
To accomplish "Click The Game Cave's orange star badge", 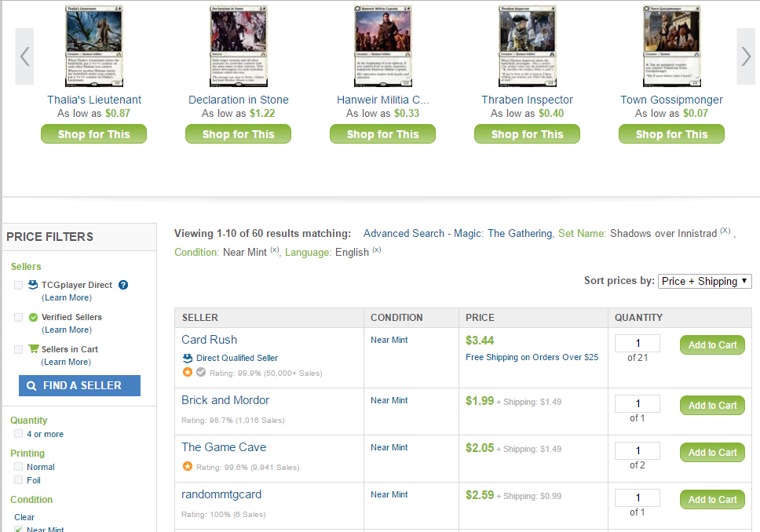I will click(188, 466).
